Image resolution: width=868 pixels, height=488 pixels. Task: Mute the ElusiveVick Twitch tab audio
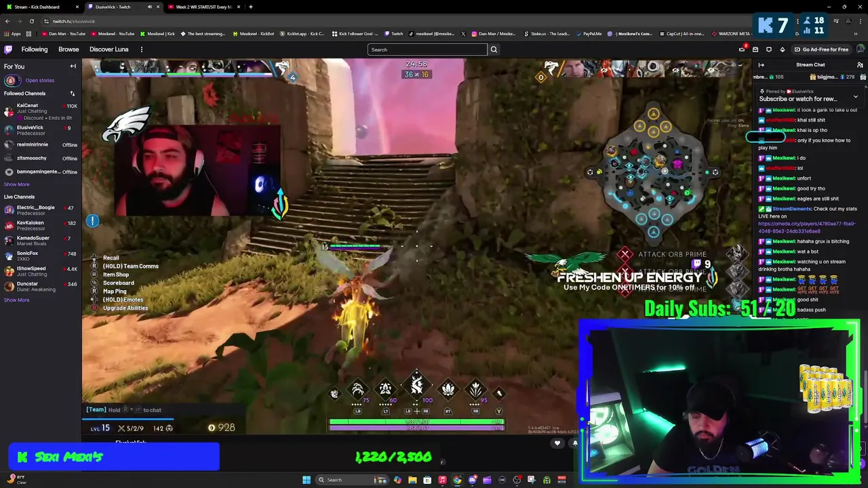tap(150, 7)
